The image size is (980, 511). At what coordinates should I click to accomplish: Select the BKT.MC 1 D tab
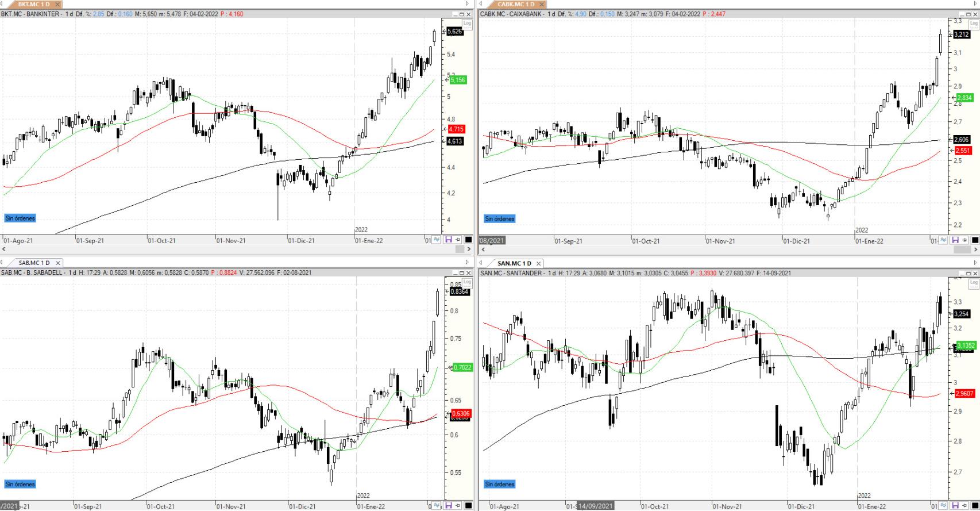click(x=33, y=4)
